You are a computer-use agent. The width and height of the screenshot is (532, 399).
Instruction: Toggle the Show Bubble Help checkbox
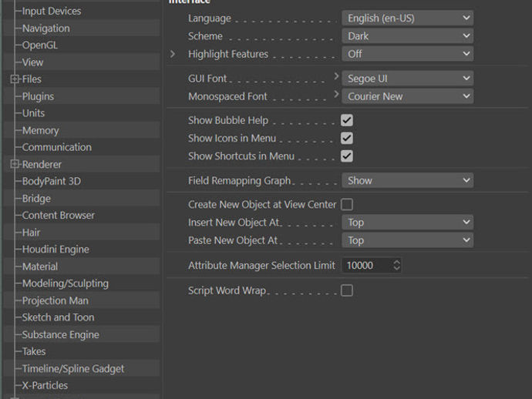click(347, 120)
